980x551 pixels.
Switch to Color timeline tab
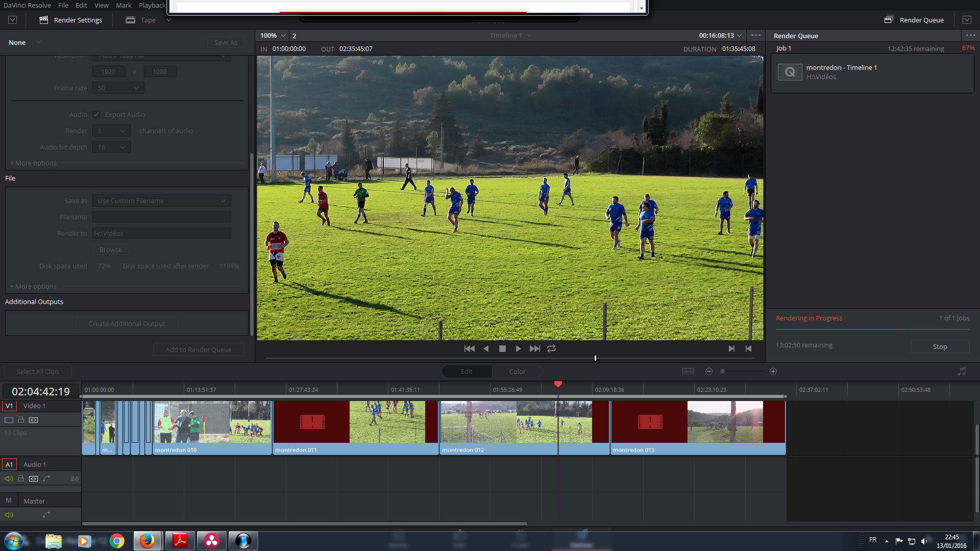(517, 371)
